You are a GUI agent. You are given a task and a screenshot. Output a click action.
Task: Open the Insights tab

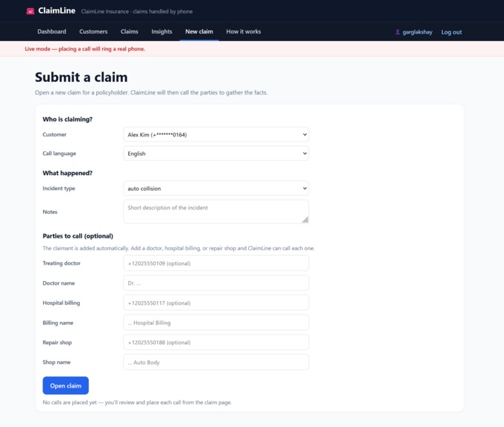[x=162, y=31]
